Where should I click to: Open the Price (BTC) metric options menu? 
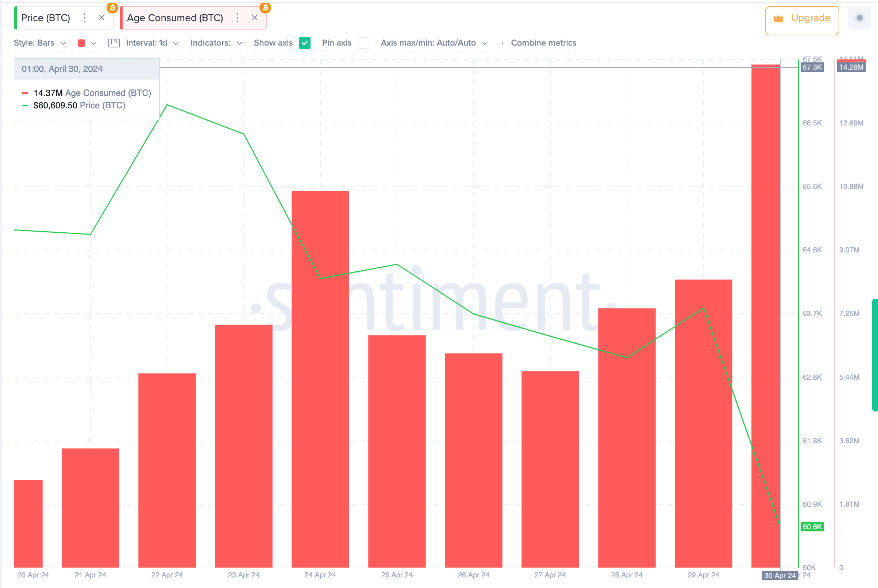click(x=85, y=18)
